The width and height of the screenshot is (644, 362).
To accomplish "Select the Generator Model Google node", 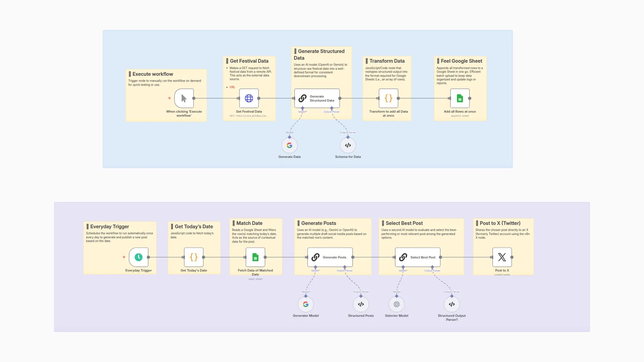I will [306, 304].
